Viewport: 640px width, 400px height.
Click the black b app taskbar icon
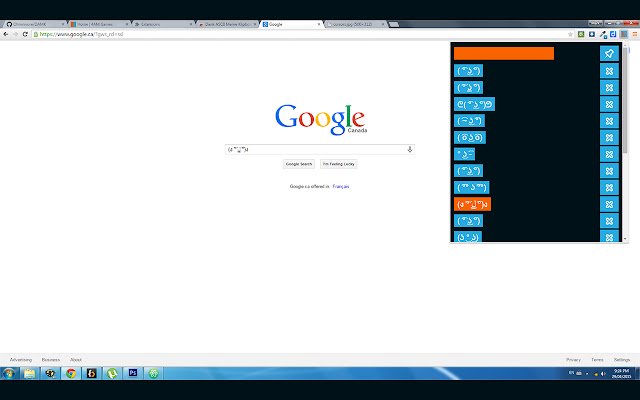click(91, 373)
